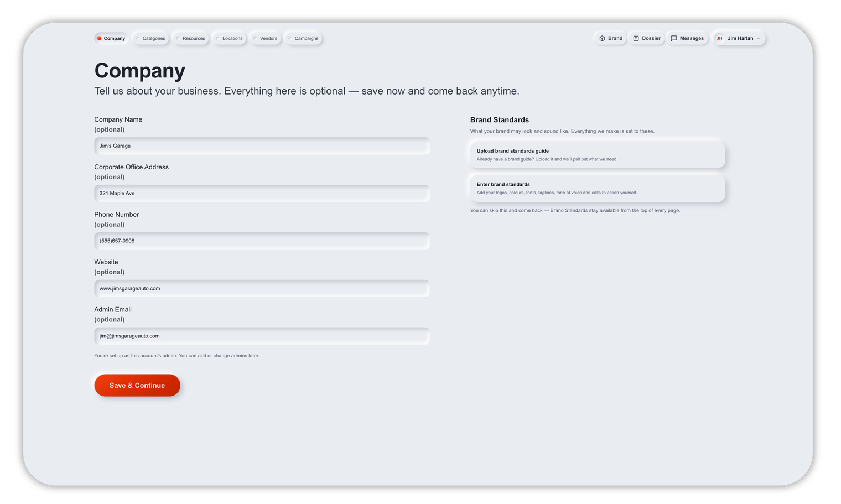This screenshot has height=504, width=841.
Task: Click the Website field label
Action: (106, 263)
